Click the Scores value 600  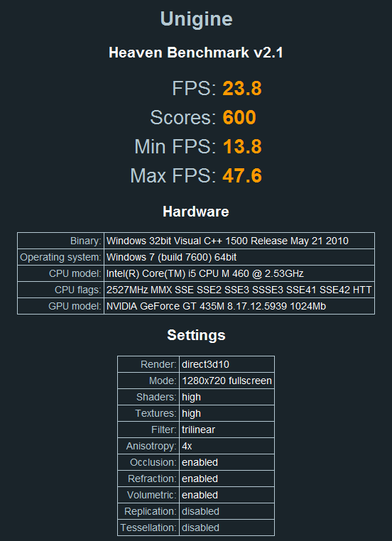[x=239, y=117]
